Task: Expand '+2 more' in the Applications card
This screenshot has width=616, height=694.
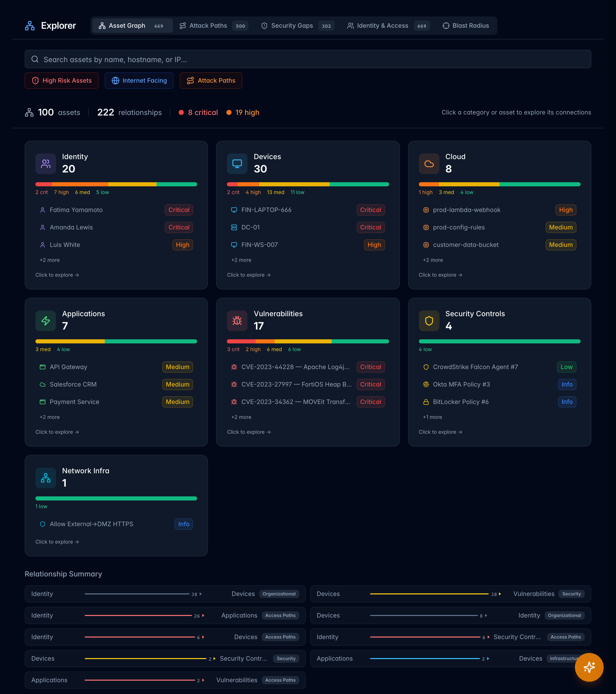Action: click(50, 417)
